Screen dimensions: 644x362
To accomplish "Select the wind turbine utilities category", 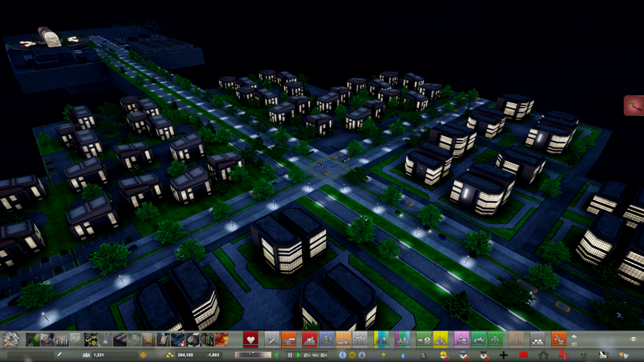I will point(381,340).
